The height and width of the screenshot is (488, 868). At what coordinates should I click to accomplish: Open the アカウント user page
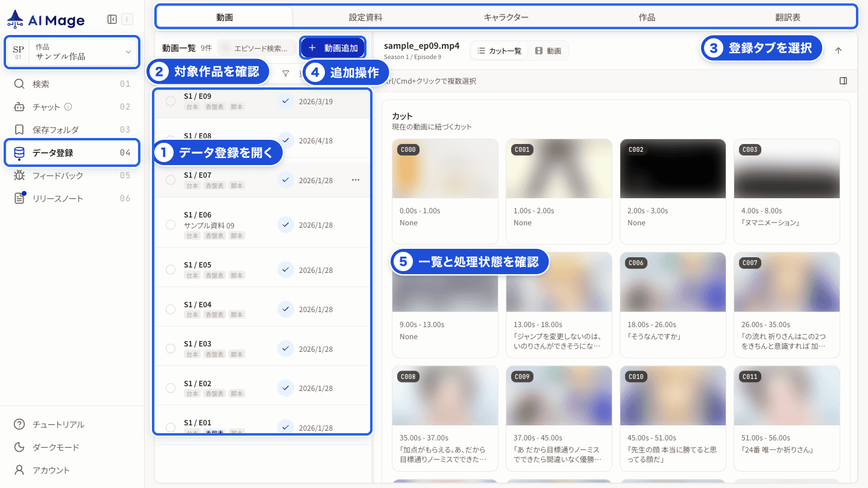pos(72,470)
